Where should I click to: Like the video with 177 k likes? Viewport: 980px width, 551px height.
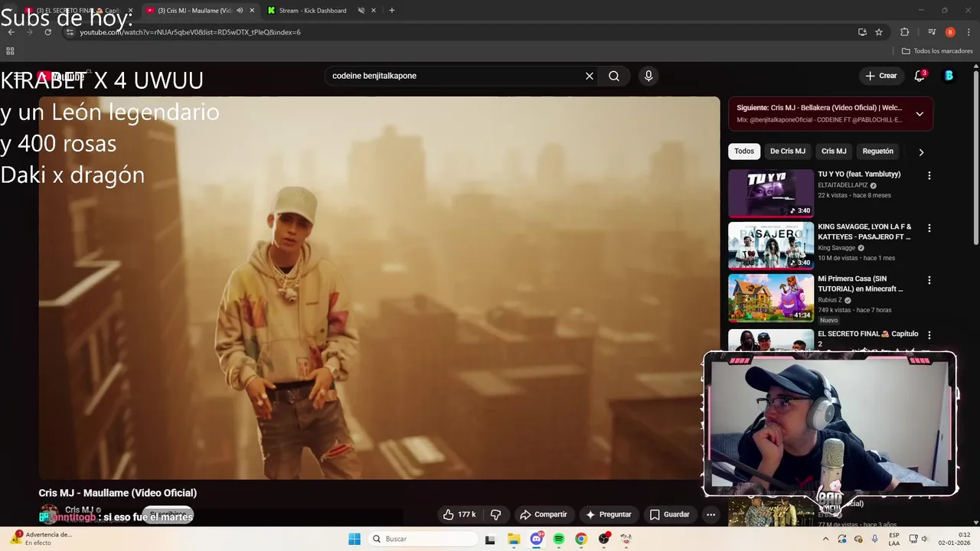[x=459, y=515]
